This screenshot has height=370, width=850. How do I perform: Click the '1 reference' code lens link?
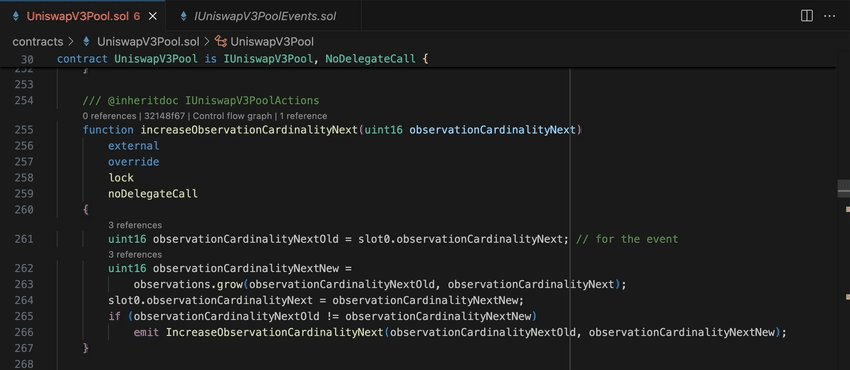pyautogui.click(x=304, y=116)
